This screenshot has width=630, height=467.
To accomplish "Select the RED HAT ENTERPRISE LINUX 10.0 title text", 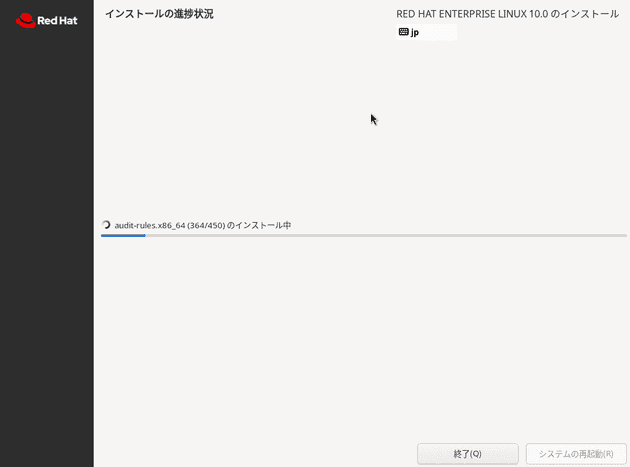I will (507, 14).
